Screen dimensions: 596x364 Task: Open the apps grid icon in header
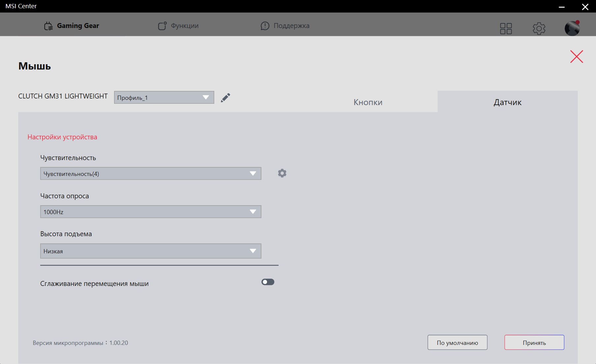[x=506, y=28]
